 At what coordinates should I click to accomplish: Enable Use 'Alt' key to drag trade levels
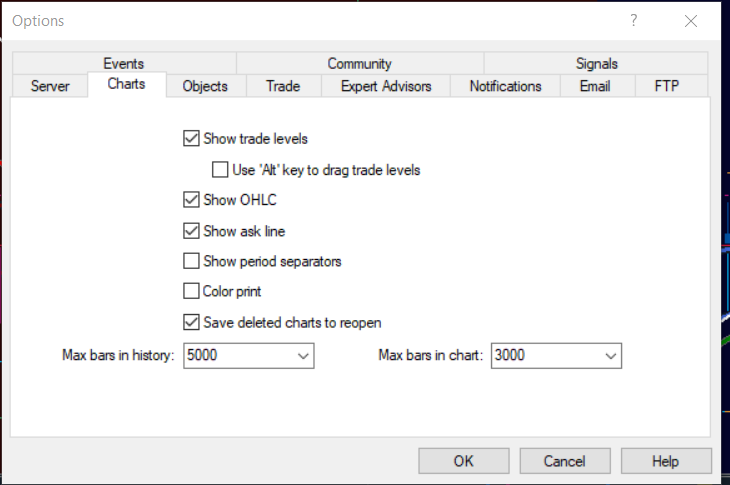pyautogui.click(x=221, y=170)
